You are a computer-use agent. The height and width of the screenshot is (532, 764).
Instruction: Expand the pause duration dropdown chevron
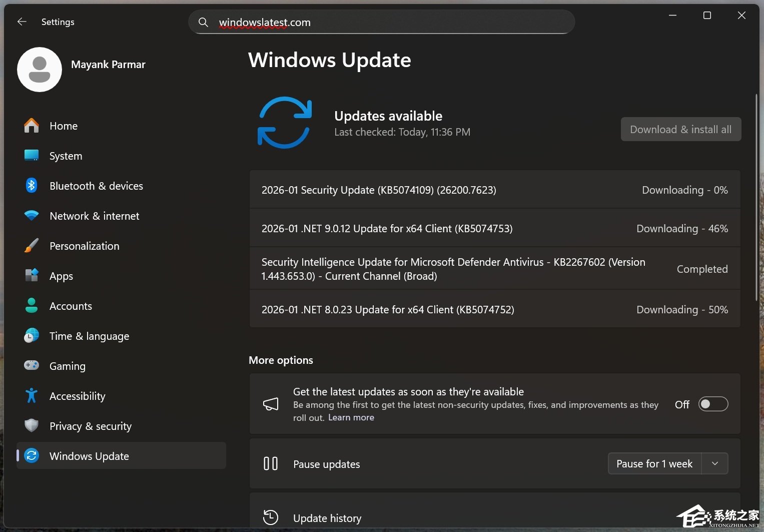[715, 463]
